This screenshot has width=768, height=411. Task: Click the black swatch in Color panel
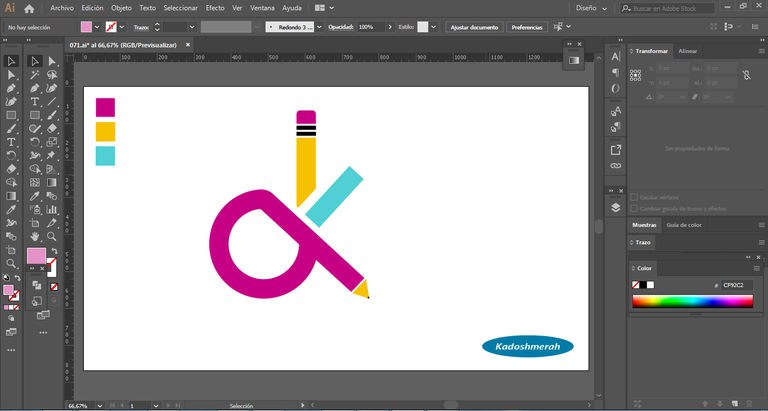(643, 285)
